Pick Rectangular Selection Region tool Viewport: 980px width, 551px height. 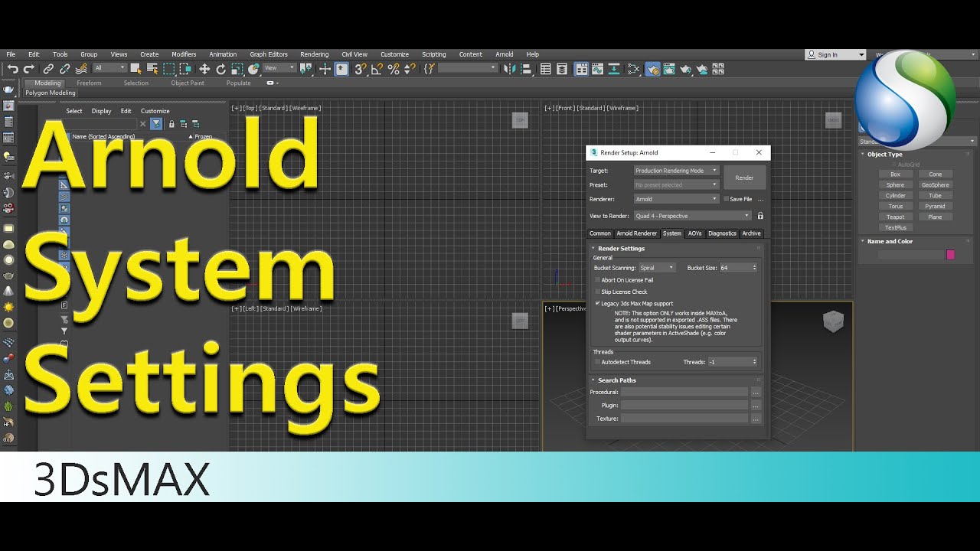[168, 69]
